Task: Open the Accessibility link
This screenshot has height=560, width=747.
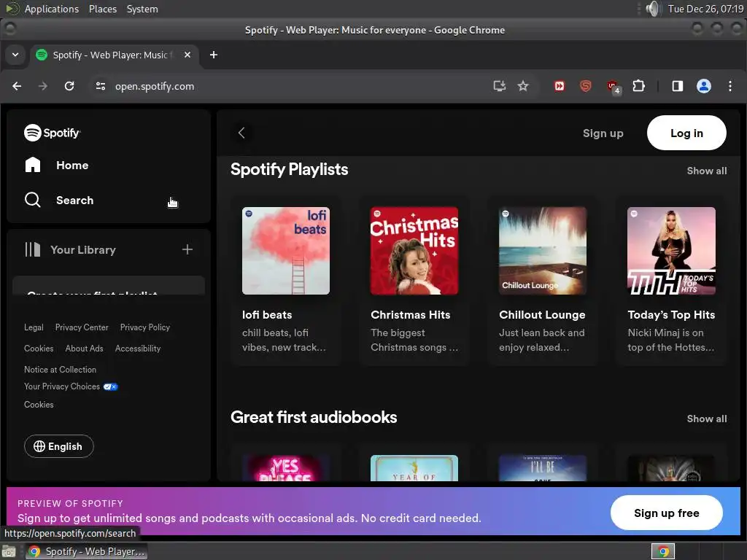Action: pyautogui.click(x=138, y=348)
